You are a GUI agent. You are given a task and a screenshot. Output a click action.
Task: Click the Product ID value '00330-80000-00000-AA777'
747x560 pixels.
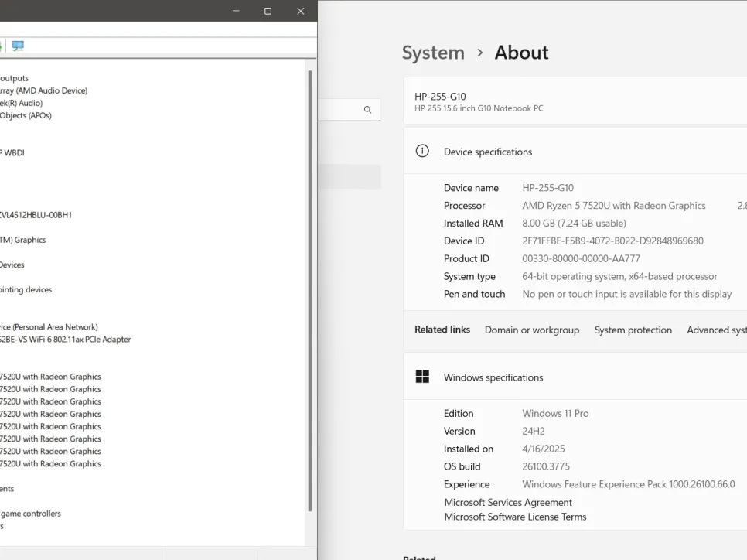(582, 258)
